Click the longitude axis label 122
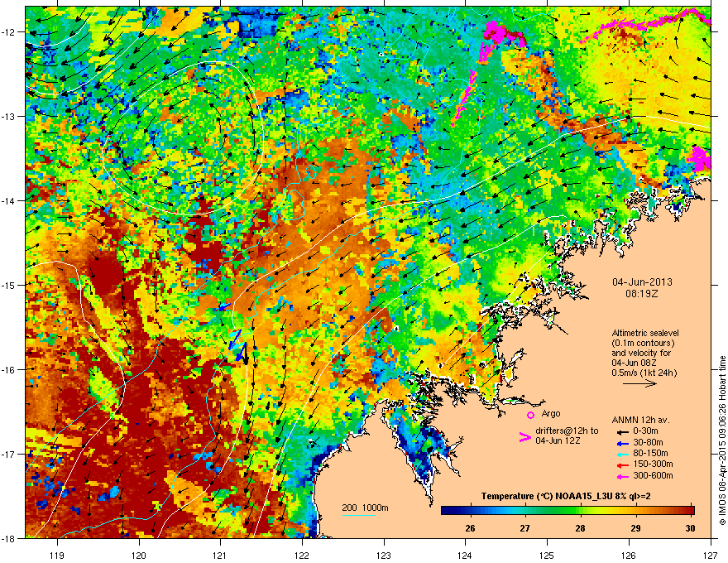Screen dimensions: 728x563 pos(302,555)
